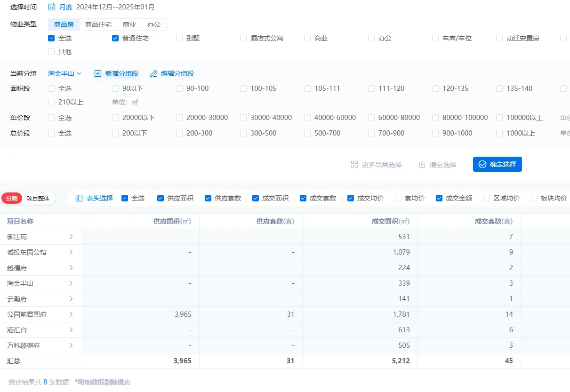The width and height of the screenshot is (570, 392).
Task: Click the table icon for 表头选择
Action: [79, 198]
